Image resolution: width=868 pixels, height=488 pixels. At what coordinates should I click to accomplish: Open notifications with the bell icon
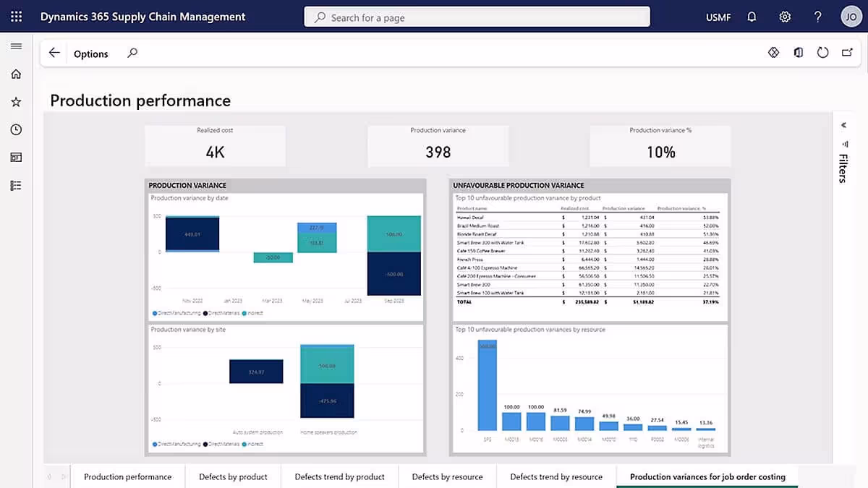click(752, 16)
